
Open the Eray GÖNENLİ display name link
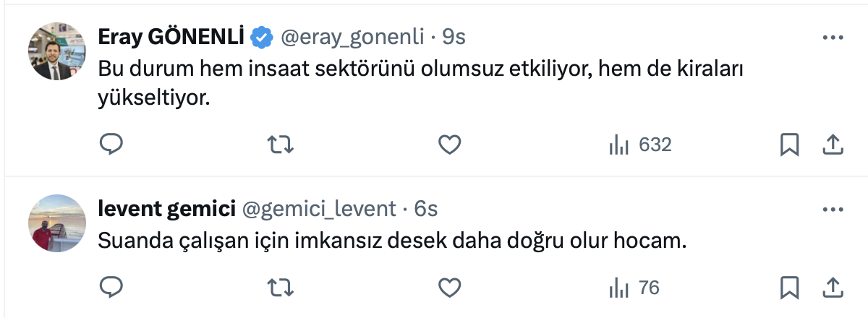[x=171, y=37]
